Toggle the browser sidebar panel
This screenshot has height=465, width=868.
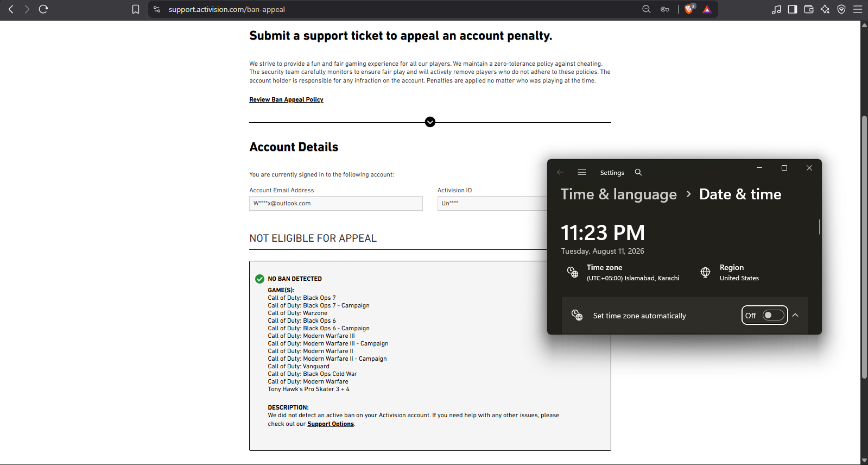coord(793,9)
